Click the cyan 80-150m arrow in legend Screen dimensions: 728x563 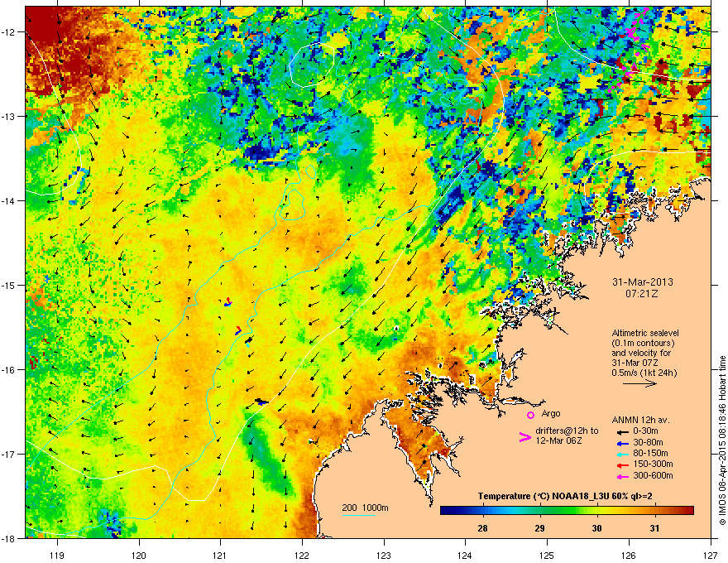[x=623, y=454]
